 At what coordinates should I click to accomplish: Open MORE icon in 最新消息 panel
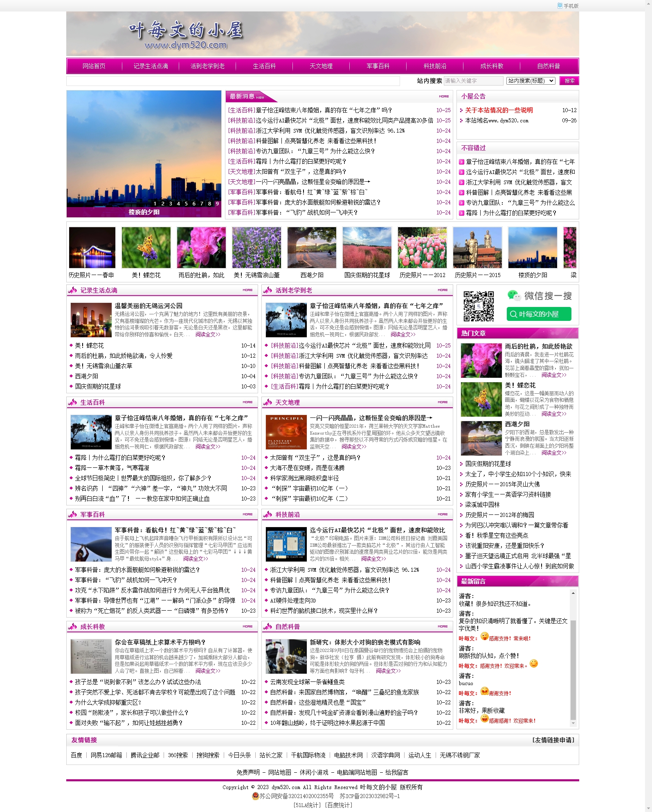[444, 97]
